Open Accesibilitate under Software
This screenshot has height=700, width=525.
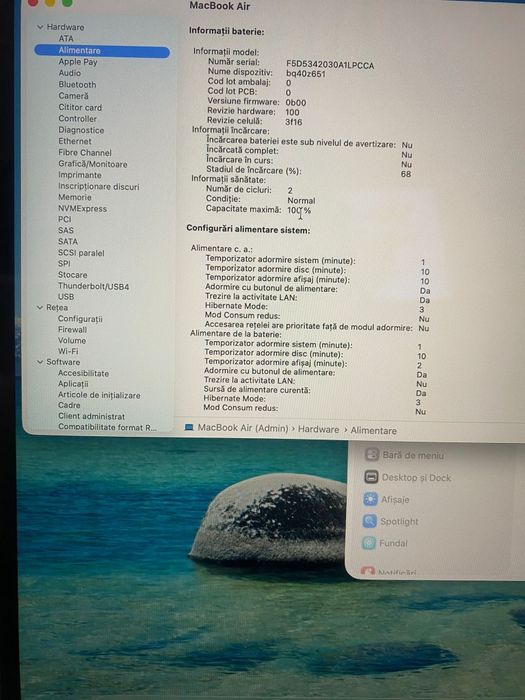click(x=83, y=373)
